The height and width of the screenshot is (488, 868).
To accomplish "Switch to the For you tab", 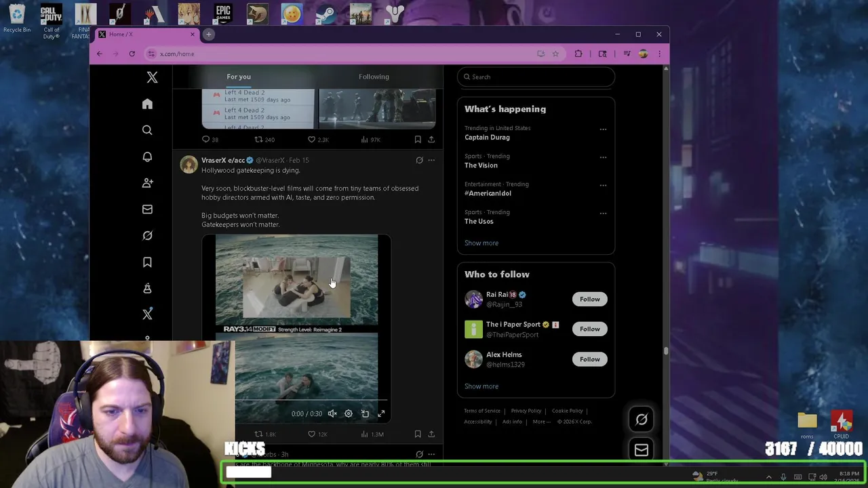I will tap(239, 77).
